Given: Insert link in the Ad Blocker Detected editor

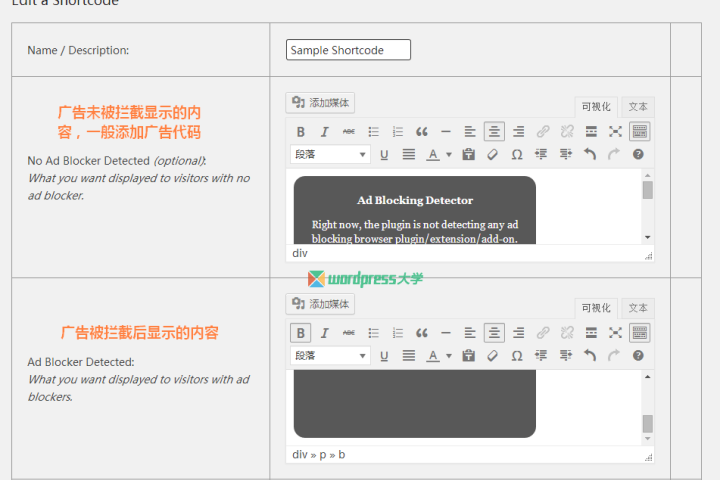Looking at the screenshot, I should tap(543, 333).
